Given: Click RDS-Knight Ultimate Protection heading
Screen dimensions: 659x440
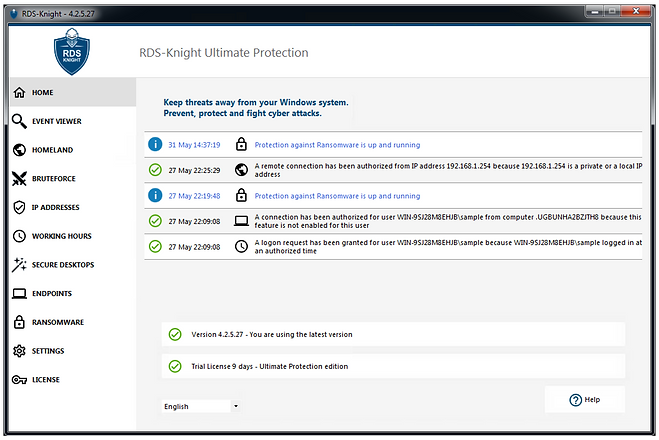Looking at the screenshot, I should pyautogui.click(x=224, y=53).
